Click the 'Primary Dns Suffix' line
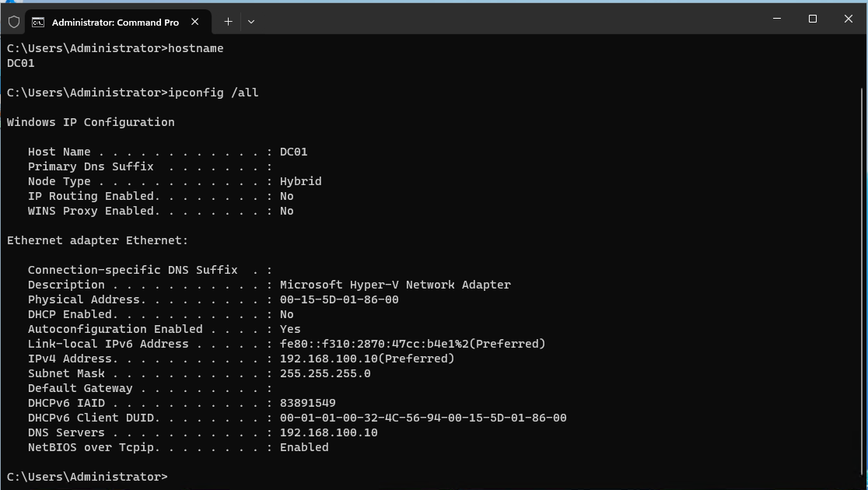Image resolution: width=868 pixels, height=490 pixels. (150, 166)
